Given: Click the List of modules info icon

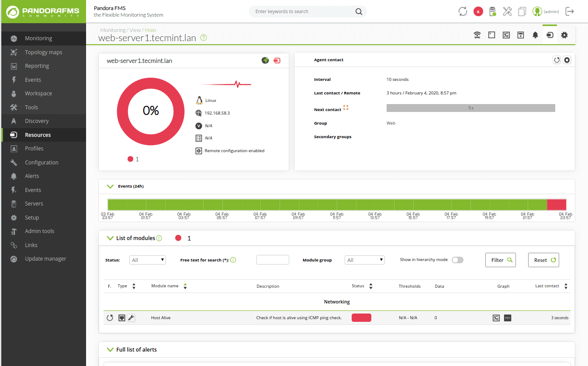Looking at the screenshot, I should (x=159, y=238).
